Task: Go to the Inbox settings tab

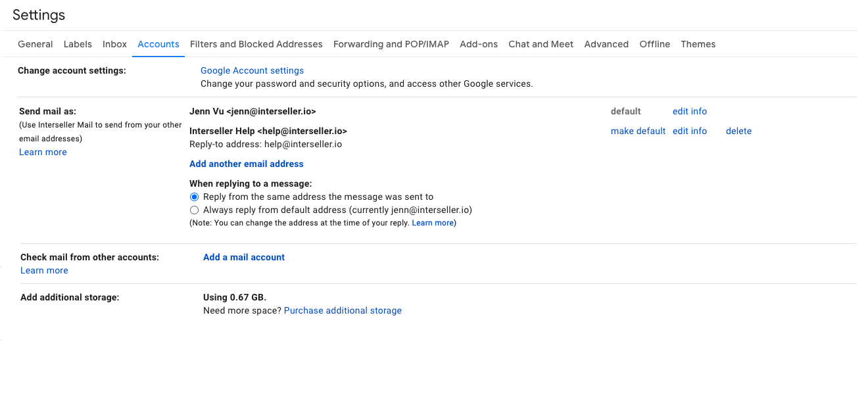Action: point(114,44)
